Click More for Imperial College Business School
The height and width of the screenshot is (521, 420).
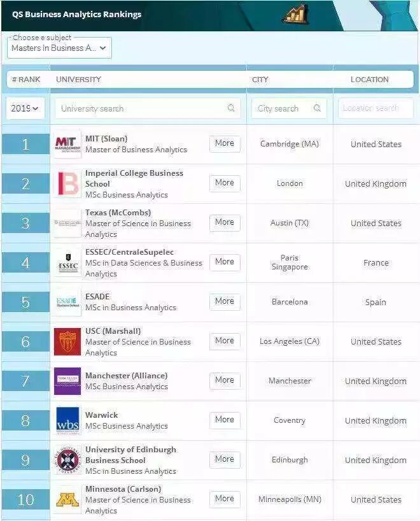pyautogui.click(x=225, y=183)
